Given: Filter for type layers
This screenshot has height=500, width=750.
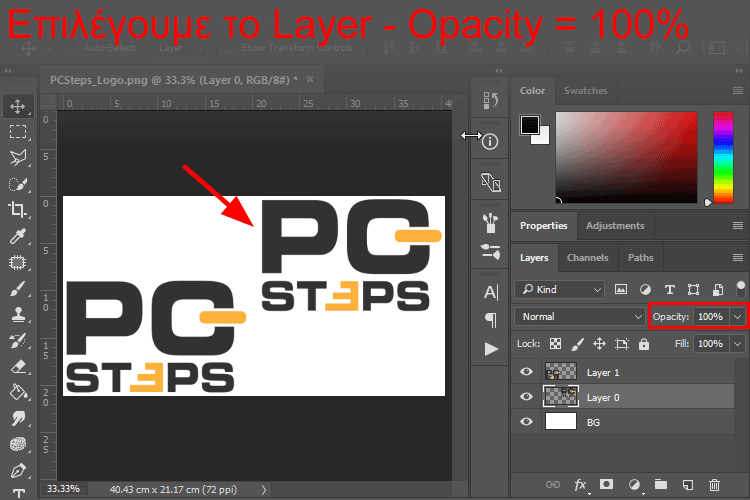Looking at the screenshot, I should pyautogui.click(x=670, y=289).
